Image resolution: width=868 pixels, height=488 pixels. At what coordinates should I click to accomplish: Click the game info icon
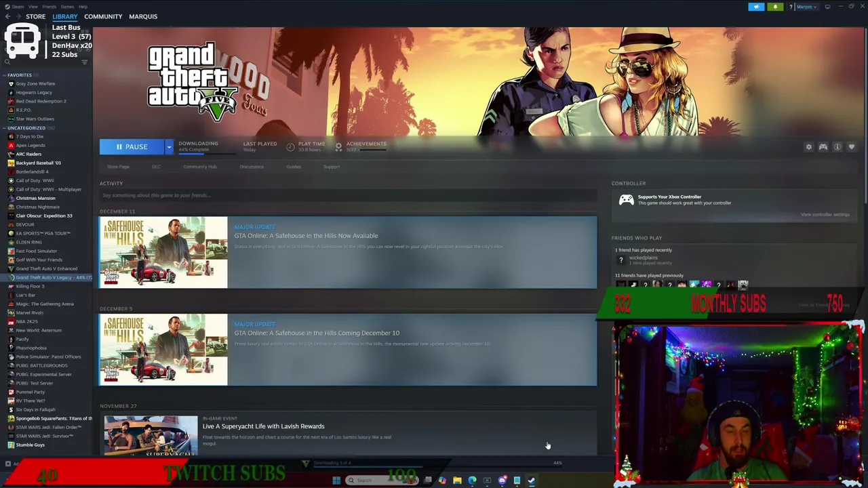click(x=837, y=147)
